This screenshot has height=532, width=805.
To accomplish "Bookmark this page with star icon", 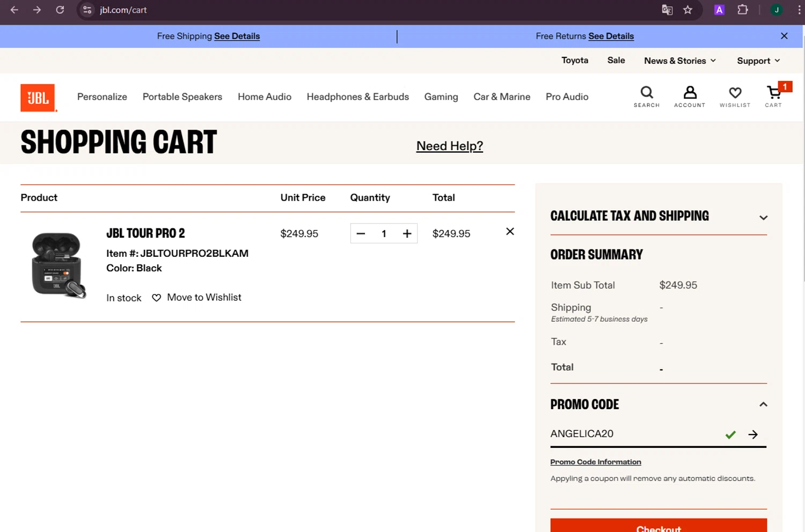I will click(x=687, y=10).
